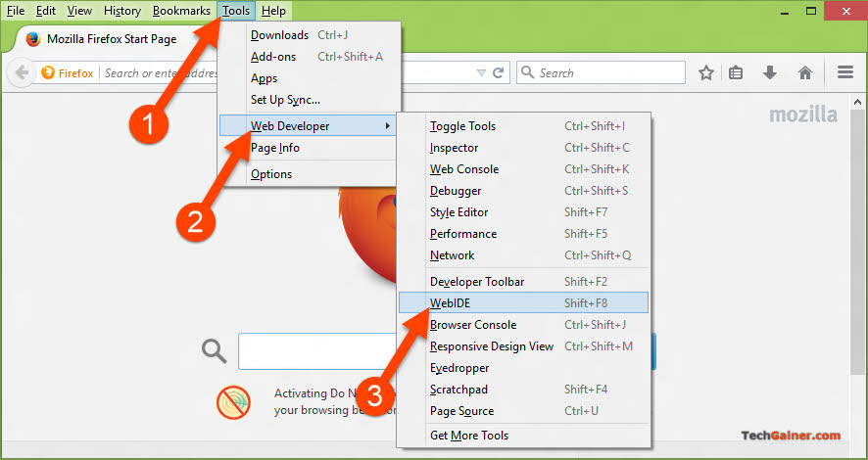This screenshot has width=868, height=460.
Task: Bookmark this page with the star icon
Action: tap(705, 72)
